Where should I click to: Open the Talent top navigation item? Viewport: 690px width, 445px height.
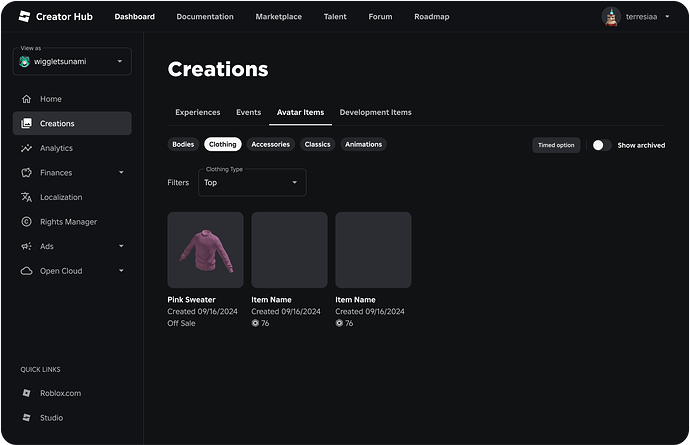tap(335, 17)
